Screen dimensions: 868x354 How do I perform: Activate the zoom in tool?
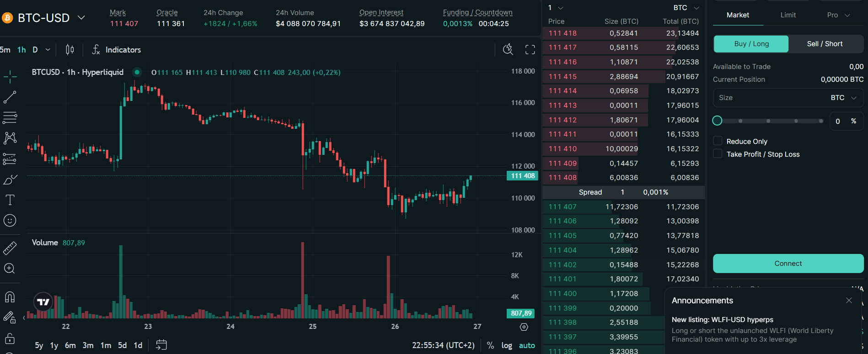tap(10, 269)
